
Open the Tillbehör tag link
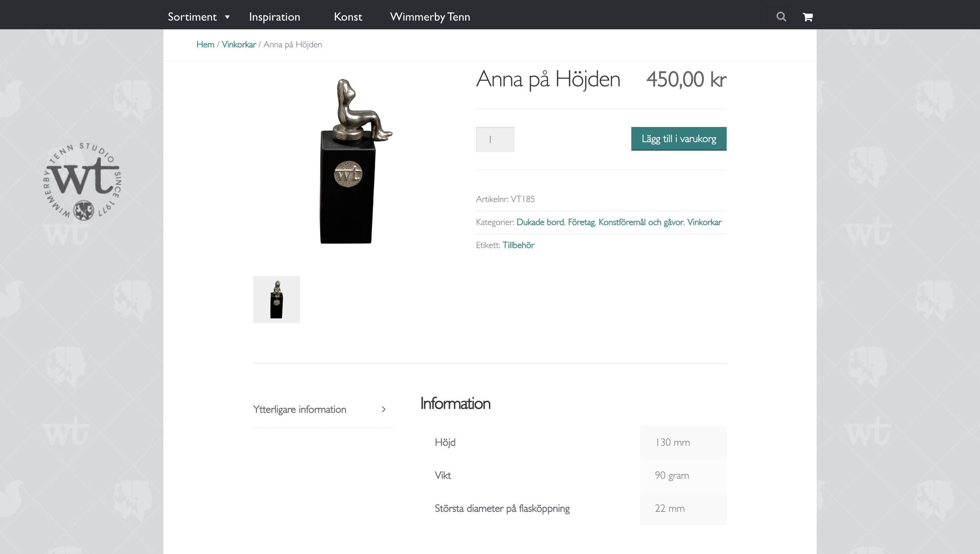coord(518,245)
